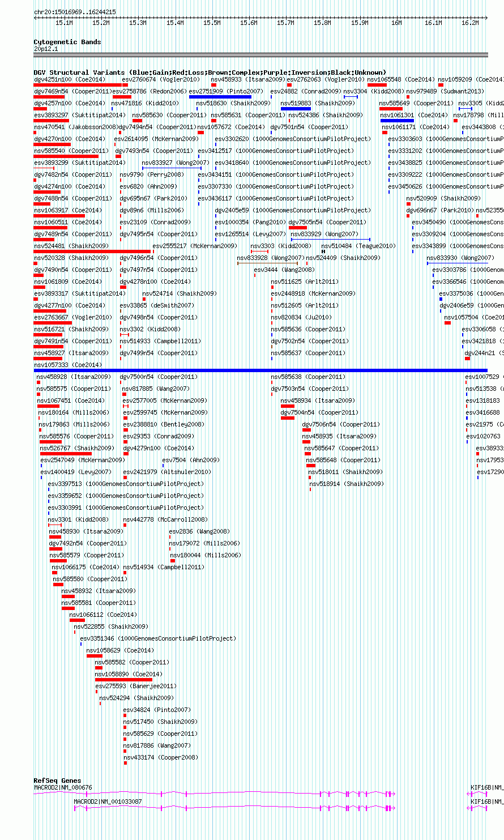Click esv1000354 (Pang2010) variant
The height and width of the screenshot is (840, 504).
click(251, 223)
